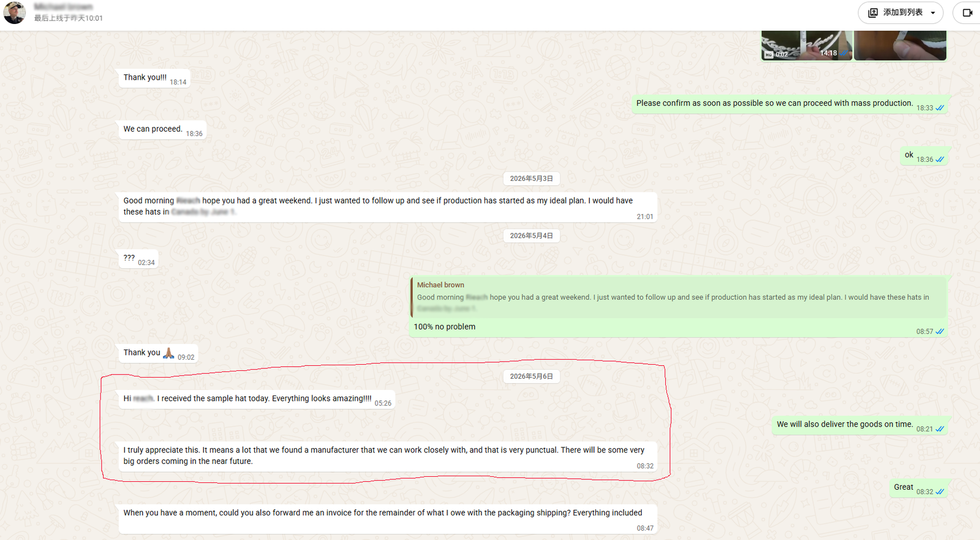Expand the 添加到列表 dropdown arrow
Image resolution: width=980 pixels, height=540 pixels.
933,13
